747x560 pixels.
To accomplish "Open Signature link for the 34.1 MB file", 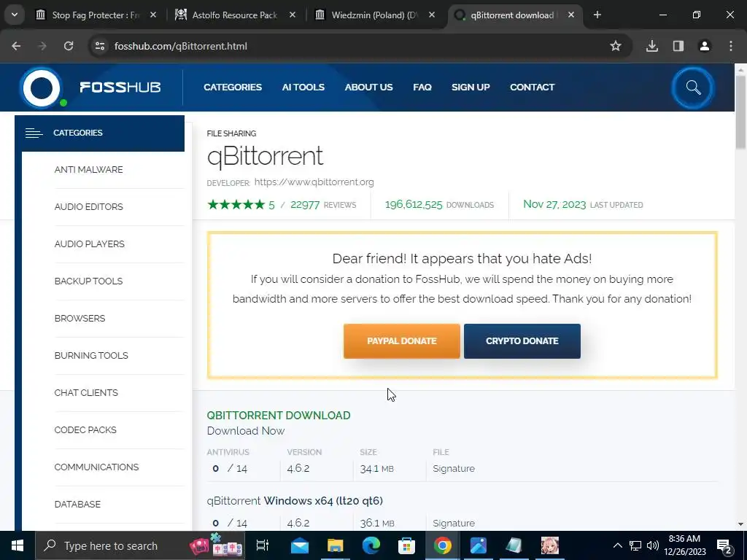I will pos(454,469).
